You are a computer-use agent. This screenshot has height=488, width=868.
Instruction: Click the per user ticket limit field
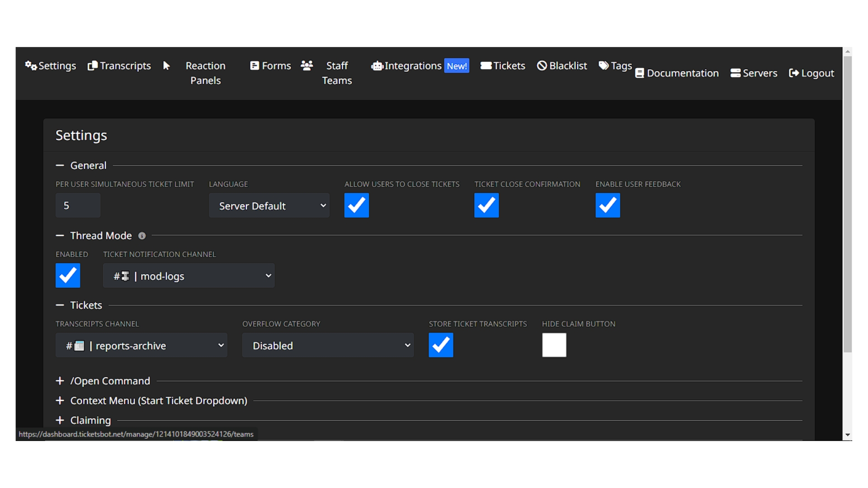pyautogui.click(x=78, y=206)
